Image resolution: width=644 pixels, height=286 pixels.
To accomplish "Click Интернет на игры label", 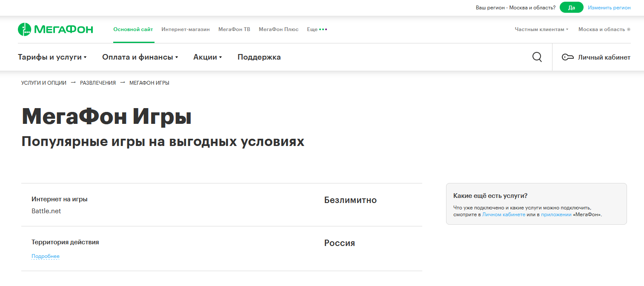I will click(x=60, y=199).
